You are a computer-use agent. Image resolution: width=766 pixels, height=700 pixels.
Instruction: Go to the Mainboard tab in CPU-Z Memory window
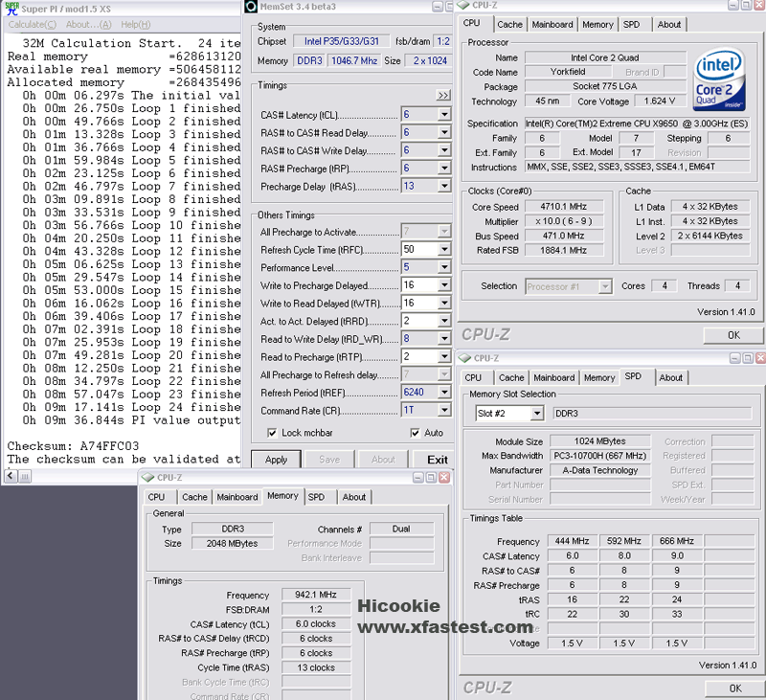pos(237,497)
